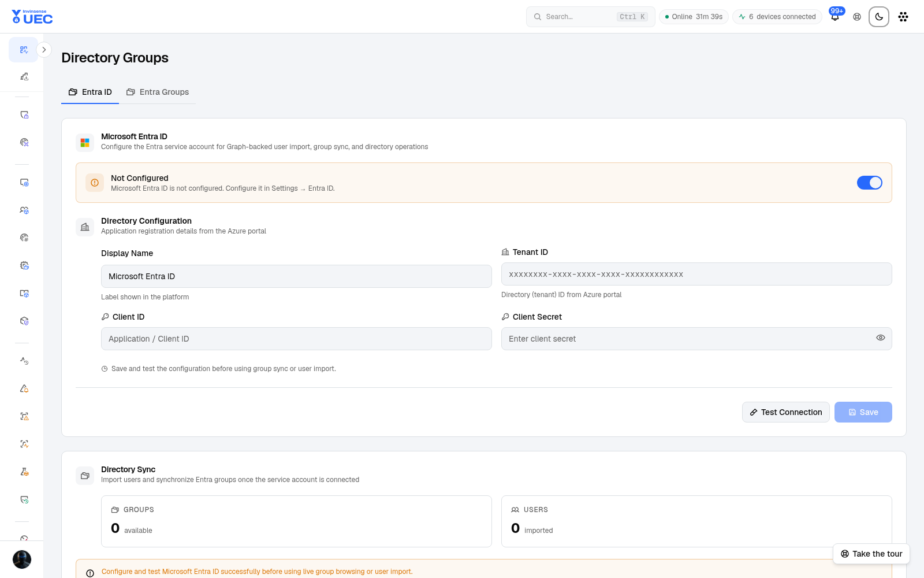Viewport: 924px width, 578px height.
Task: Open the triangle with bell alert sidebar icon
Action: click(x=24, y=388)
